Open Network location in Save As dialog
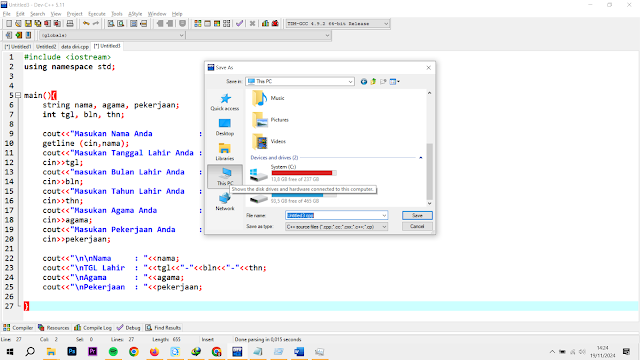Image resolution: width=640 pixels, height=360 pixels. [x=224, y=202]
